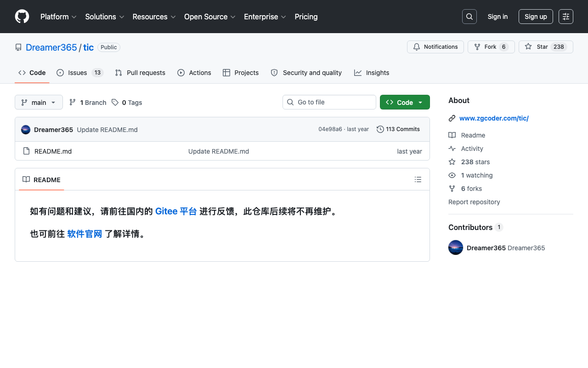Open the Projects tab
Viewport: 588px width, 368px height.
(241, 73)
